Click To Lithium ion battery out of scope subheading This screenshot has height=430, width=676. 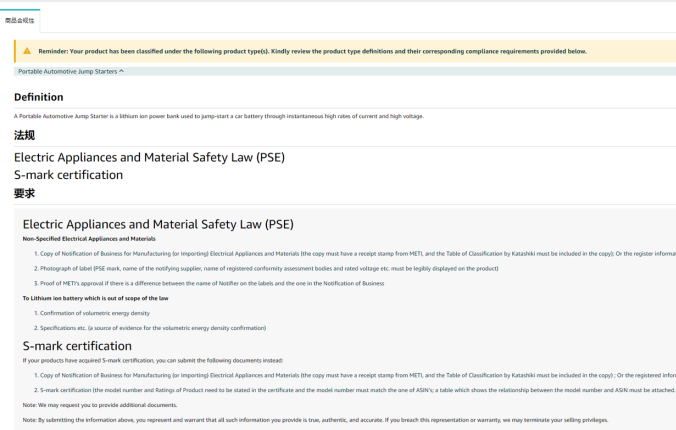[x=95, y=298]
